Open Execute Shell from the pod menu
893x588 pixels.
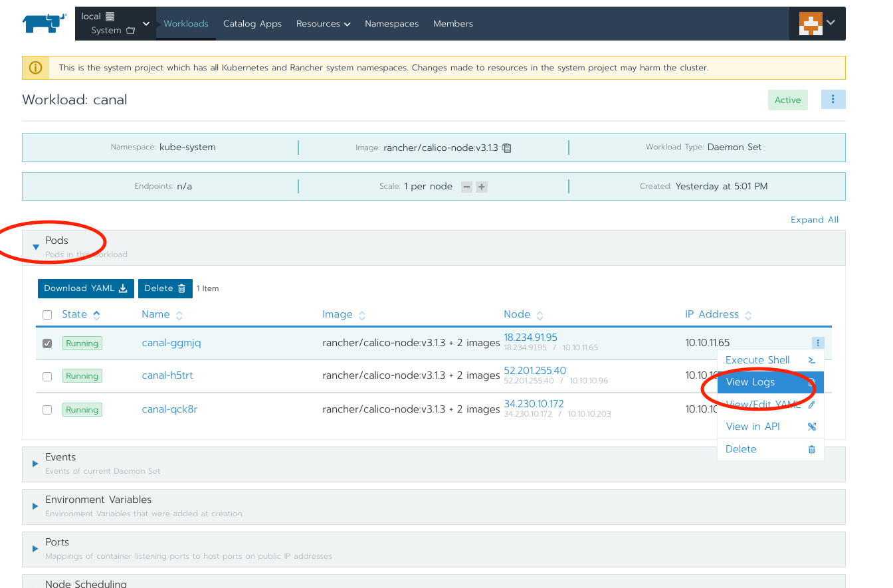[757, 359]
